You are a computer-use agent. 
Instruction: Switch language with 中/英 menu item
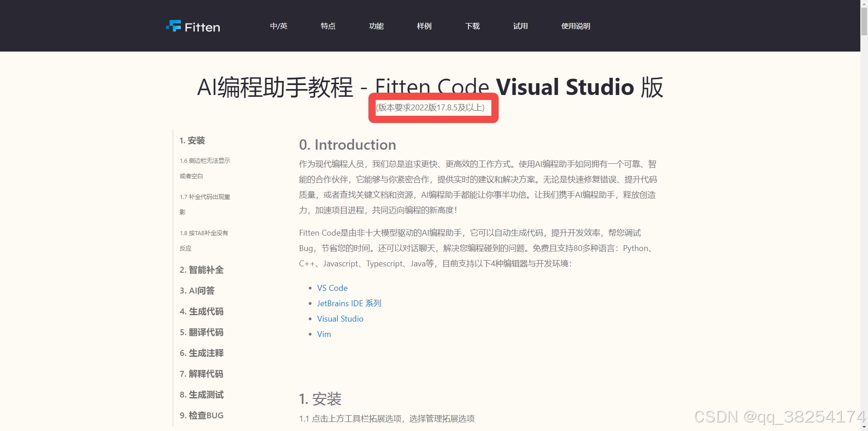[x=278, y=26]
